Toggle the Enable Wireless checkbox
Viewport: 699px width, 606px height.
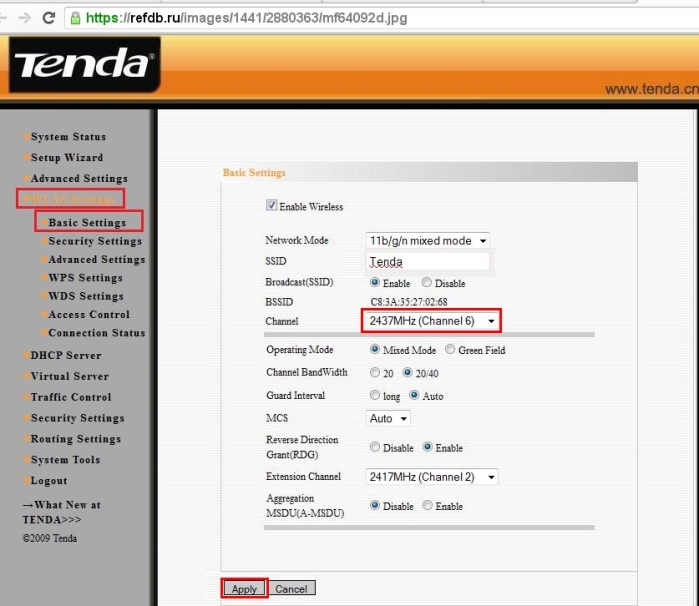(271, 205)
